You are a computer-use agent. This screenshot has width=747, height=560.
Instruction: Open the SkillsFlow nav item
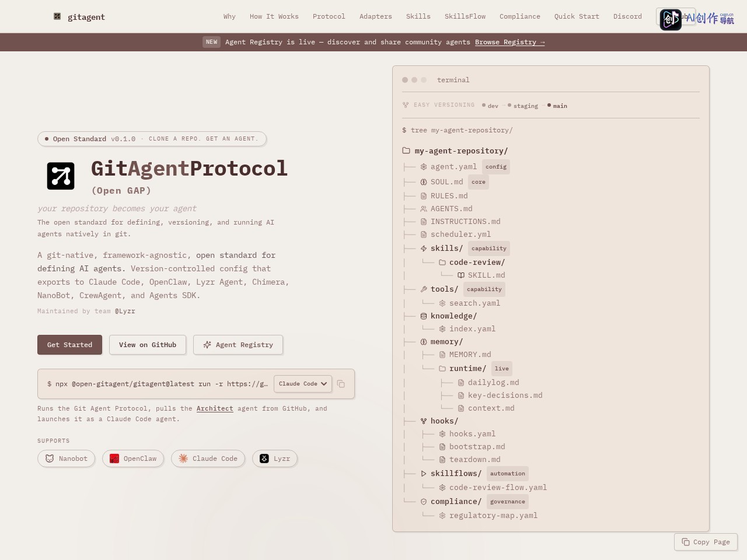click(465, 16)
